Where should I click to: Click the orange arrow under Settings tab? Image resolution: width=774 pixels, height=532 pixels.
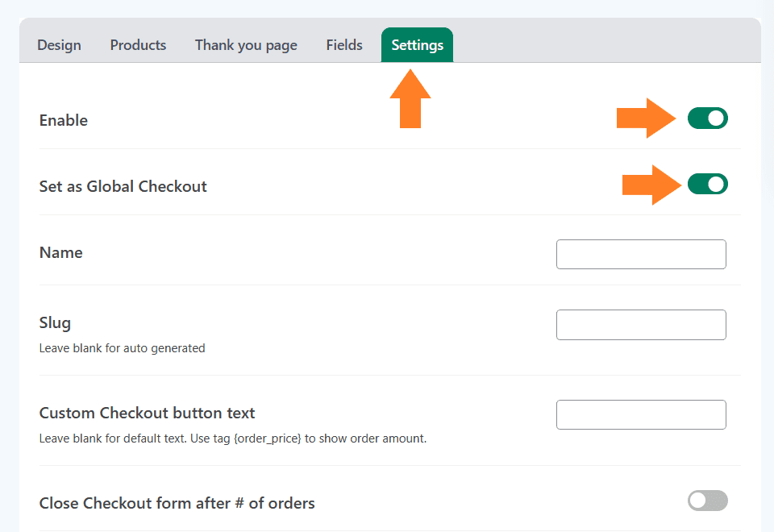[410, 98]
